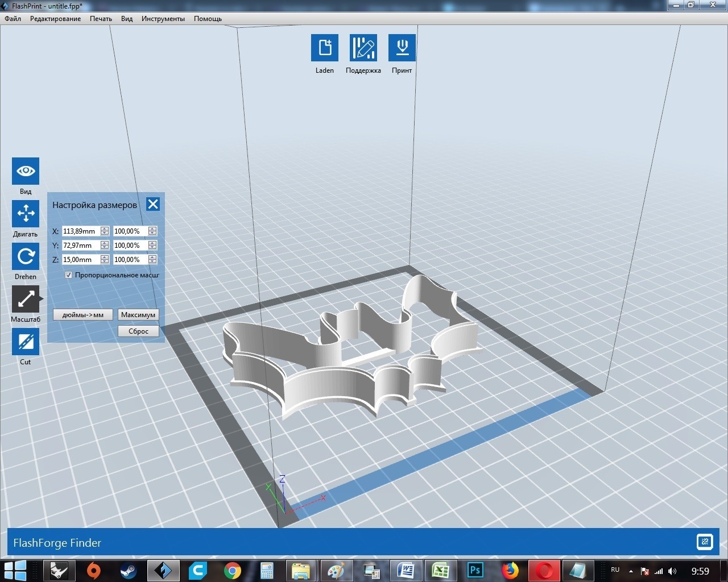
Task: Select the Масштаб scale tool
Action: click(26, 299)
